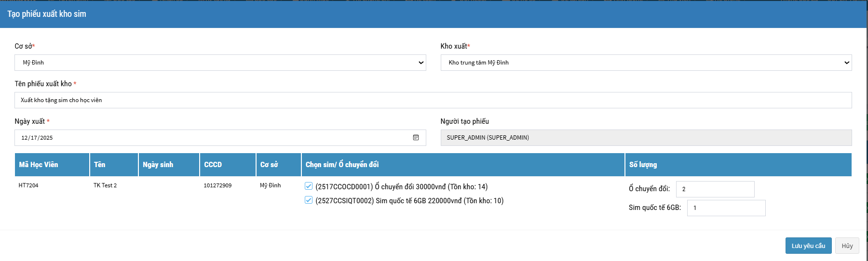Viewport: 868px width, 261px height.
Task: Click the date text 12/17/2025
Action: pos(37,138)
